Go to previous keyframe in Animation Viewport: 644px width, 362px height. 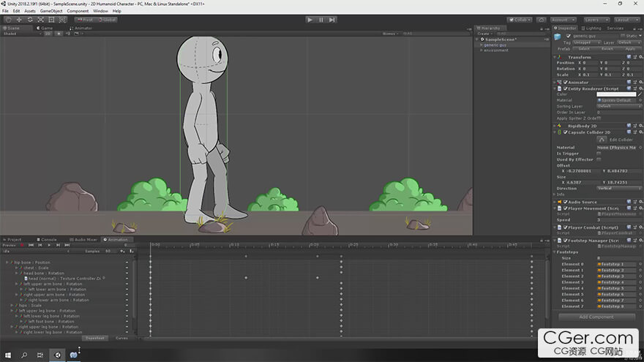tap(40, 245)
